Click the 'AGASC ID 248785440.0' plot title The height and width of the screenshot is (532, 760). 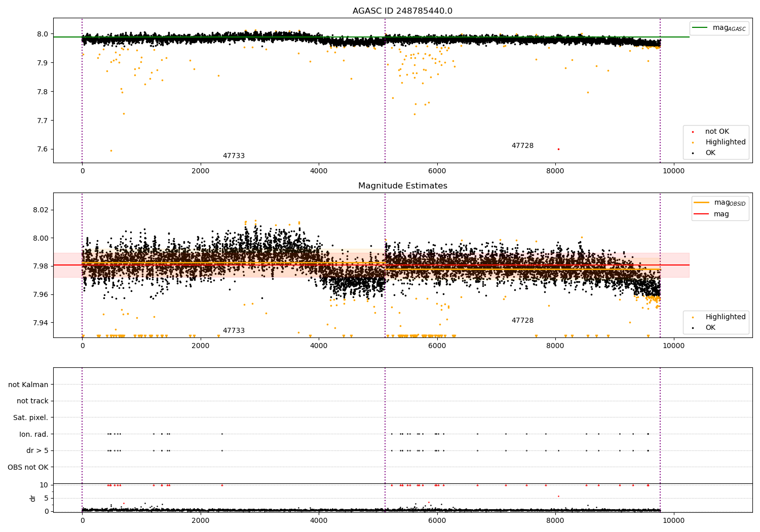402,11
